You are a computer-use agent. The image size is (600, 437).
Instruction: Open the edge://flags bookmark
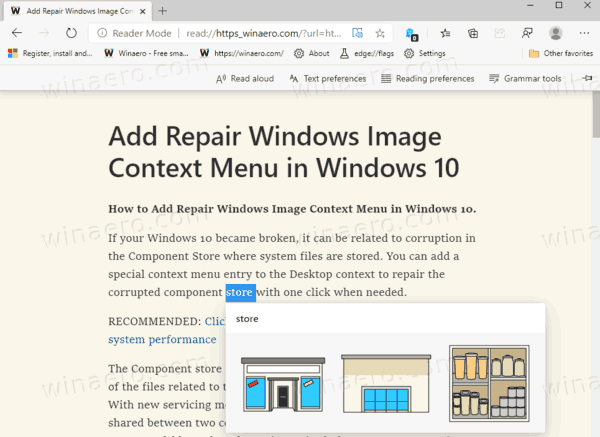click(367, 54)
